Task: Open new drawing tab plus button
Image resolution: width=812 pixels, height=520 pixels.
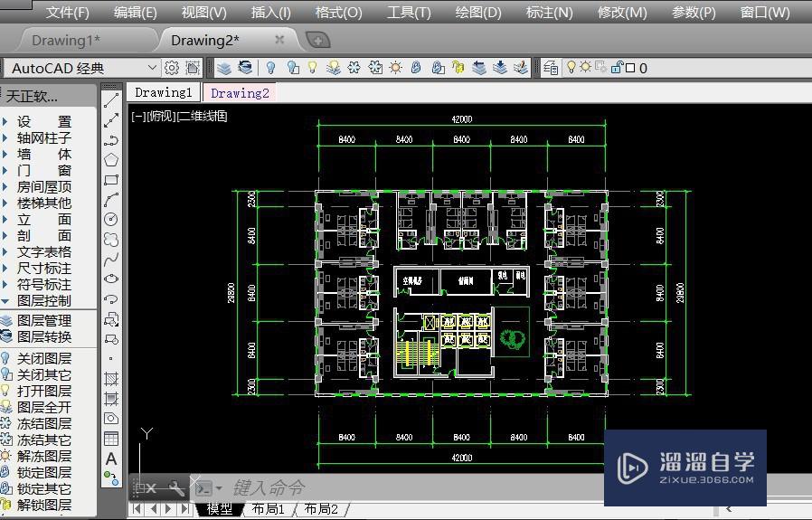Action: pyautogui.click(x=318, y=40)
